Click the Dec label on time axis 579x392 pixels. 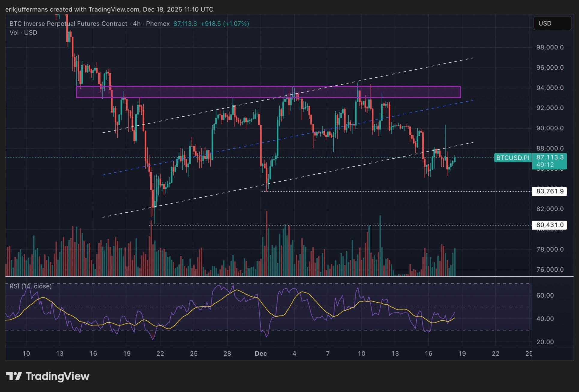point(261,354)
